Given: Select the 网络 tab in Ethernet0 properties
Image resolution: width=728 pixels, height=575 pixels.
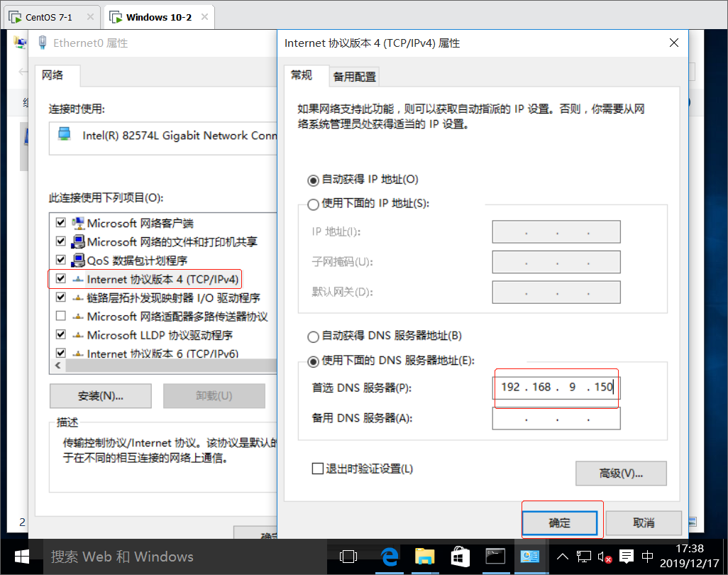Looking at the screenshot, I should pyautogui.click(x=53, y=75).
